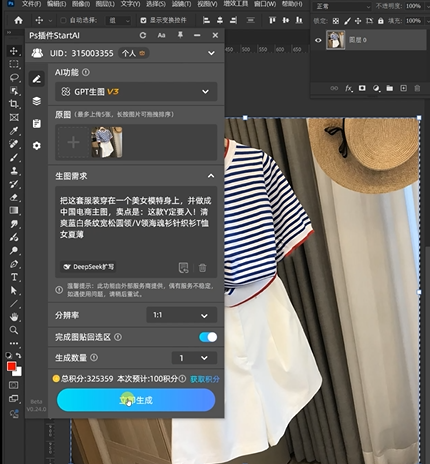Select the Hand tool
430x464 pixels.
click(14, 317)
